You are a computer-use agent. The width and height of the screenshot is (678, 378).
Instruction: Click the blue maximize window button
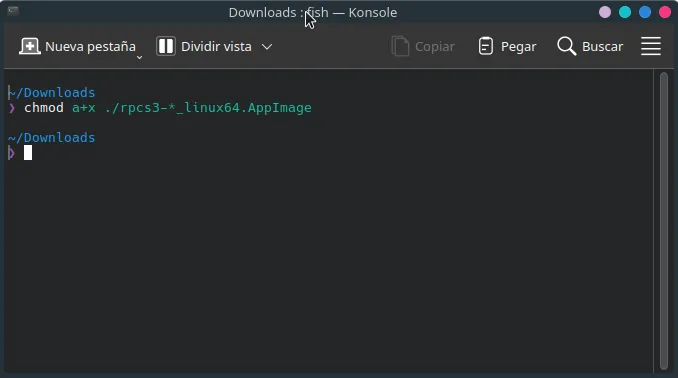coord(645,13)
